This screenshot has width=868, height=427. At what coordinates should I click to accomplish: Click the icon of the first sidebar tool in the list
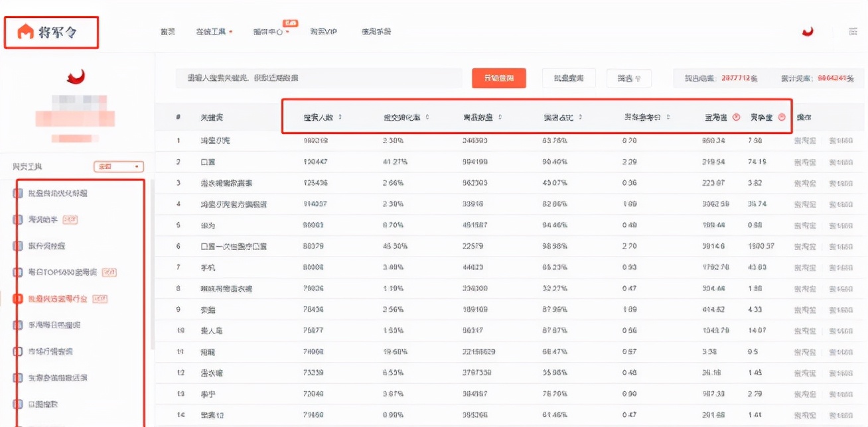(18, 193)
